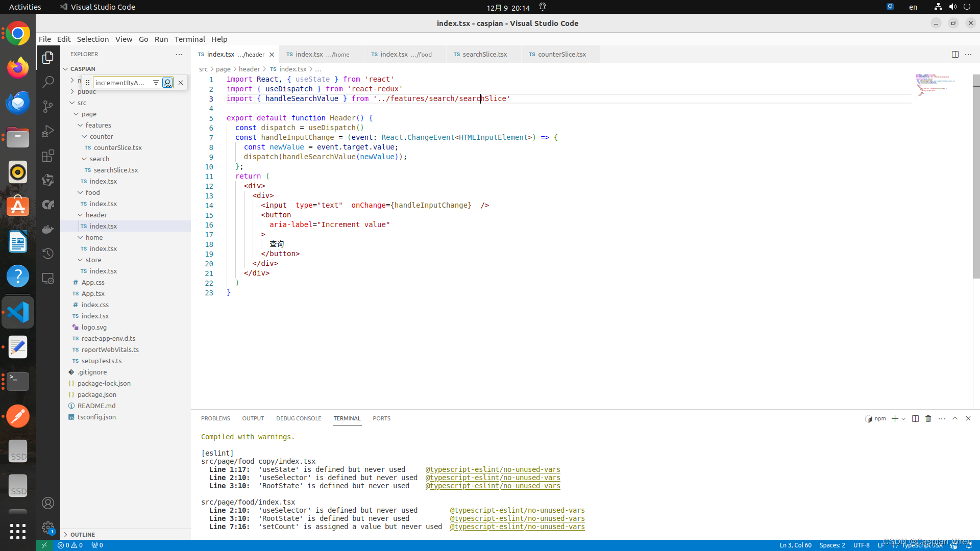Open the Source Control view
This screenshot has height=551, width=980.
point(48,106)
